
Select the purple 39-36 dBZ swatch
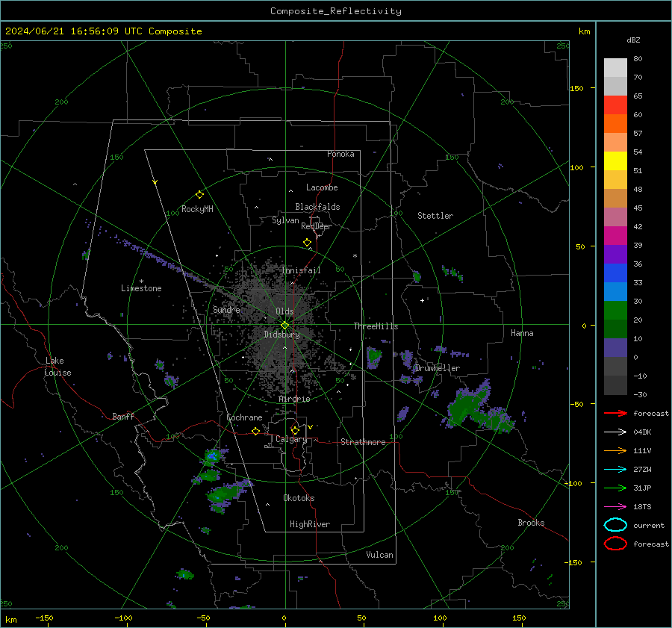click(x=615, y=255)
